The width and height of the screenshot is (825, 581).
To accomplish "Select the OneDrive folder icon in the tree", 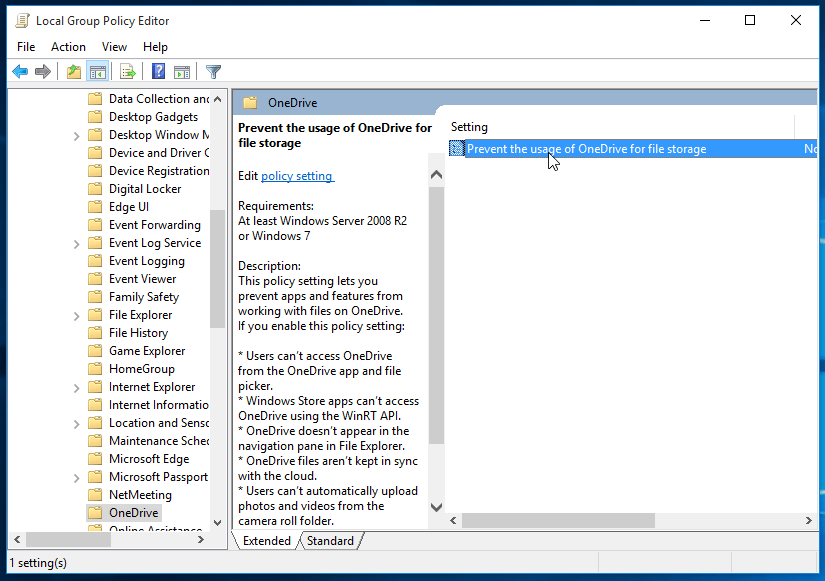I will (94, 512).
